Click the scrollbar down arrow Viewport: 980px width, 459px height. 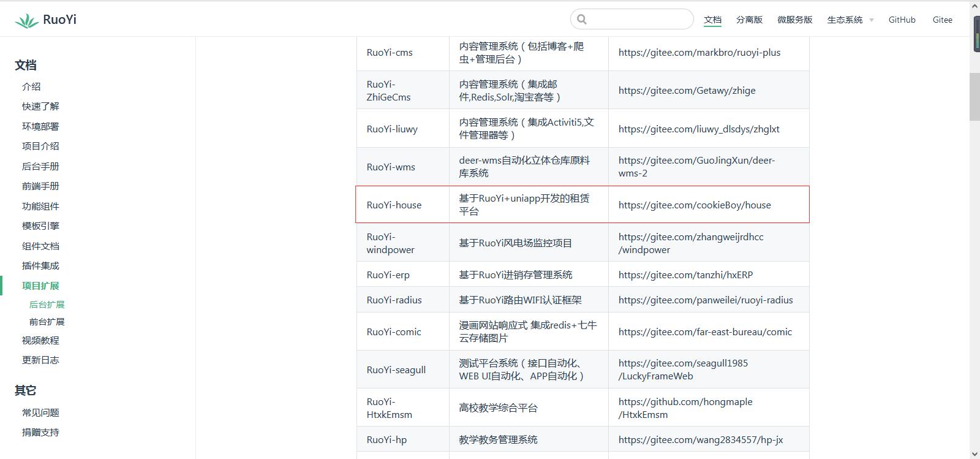[974, 453]
